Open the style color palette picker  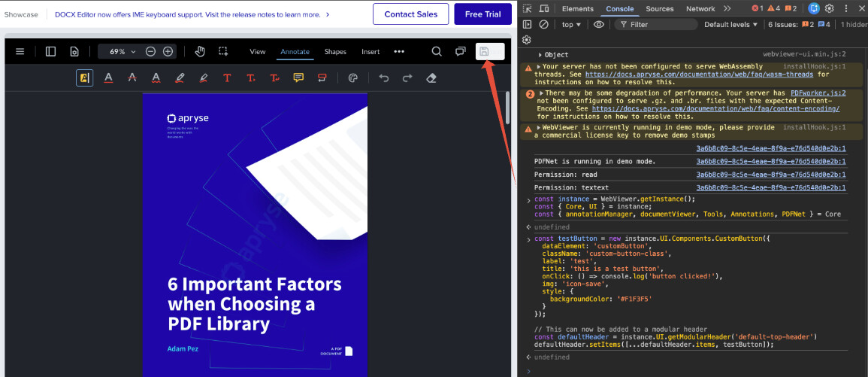pyautogui.click(x=352, y=78)
